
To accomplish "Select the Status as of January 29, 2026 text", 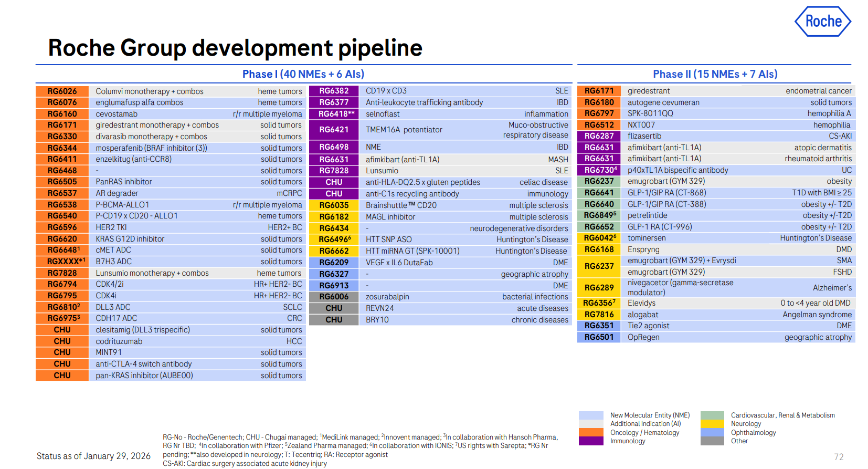I will click(93, 456).
